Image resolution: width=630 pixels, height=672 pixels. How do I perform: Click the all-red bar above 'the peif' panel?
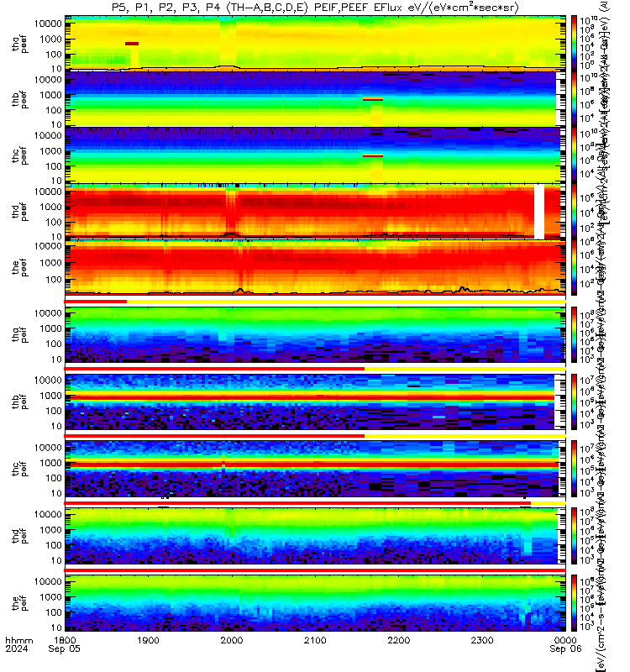click(315, 570)
